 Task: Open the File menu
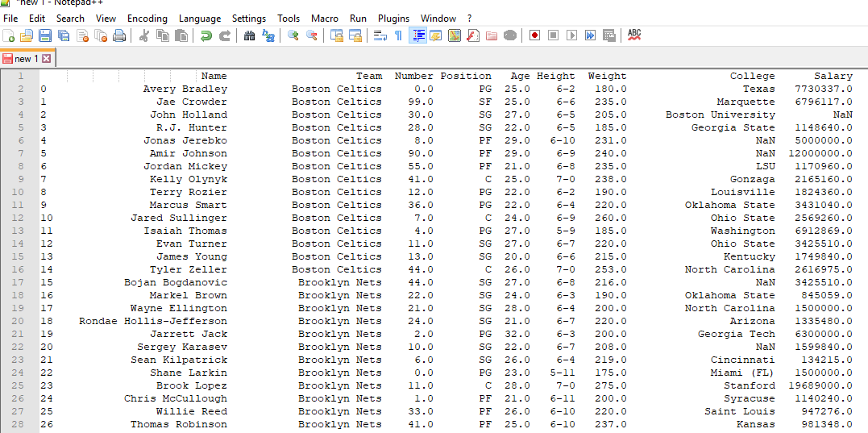point(10,19)
